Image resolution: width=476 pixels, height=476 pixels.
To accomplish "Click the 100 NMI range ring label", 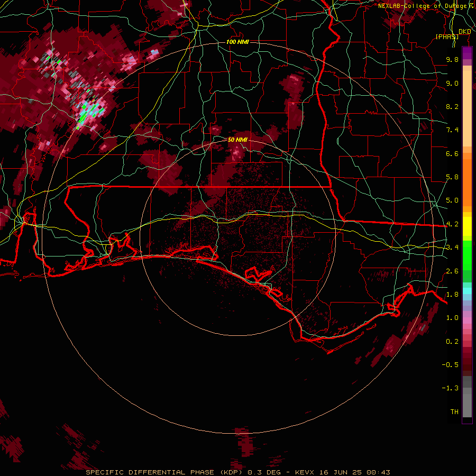I will [x=237, y=42].
